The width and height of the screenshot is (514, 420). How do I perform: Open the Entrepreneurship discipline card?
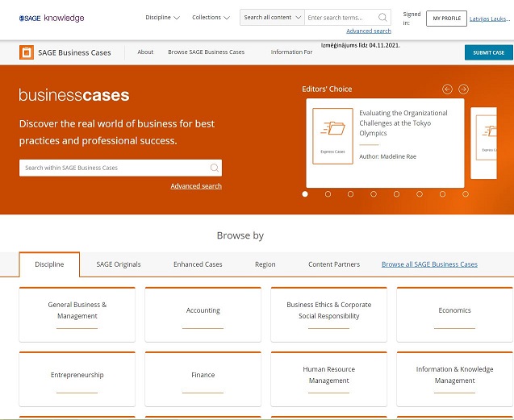(x=77, y=380)
